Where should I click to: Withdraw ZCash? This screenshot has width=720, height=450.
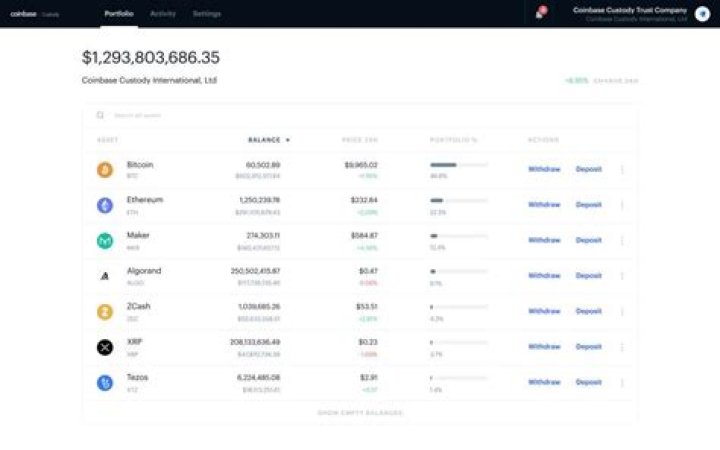(x=544, y=311)
